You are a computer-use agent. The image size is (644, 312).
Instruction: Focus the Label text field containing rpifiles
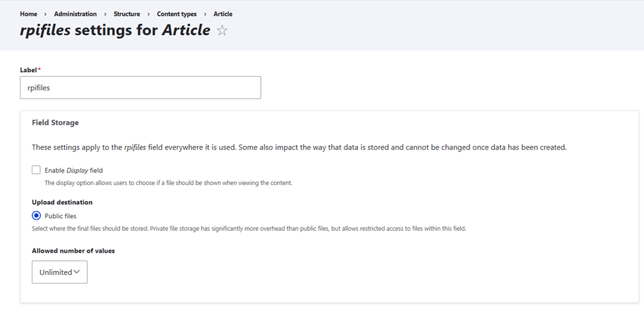pos(140,87)
